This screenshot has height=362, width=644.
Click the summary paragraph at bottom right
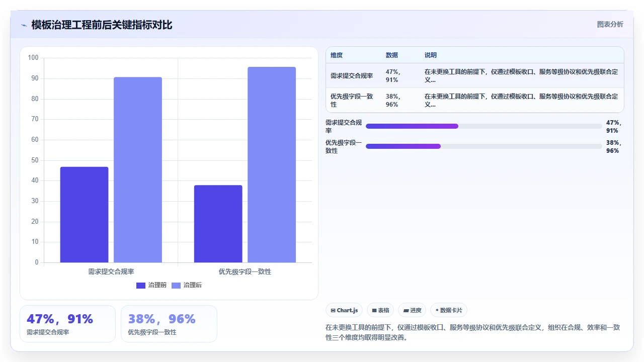tap(473, 332)
